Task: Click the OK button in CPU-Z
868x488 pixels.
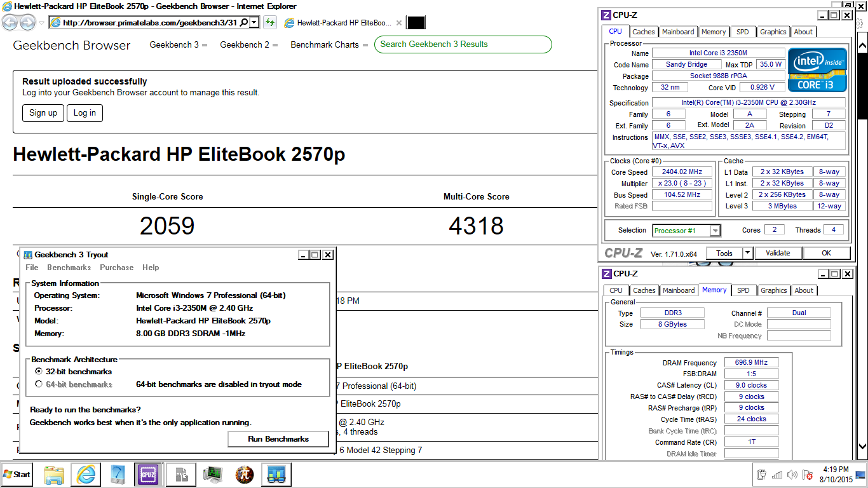Action: click(x=826, y=253)
